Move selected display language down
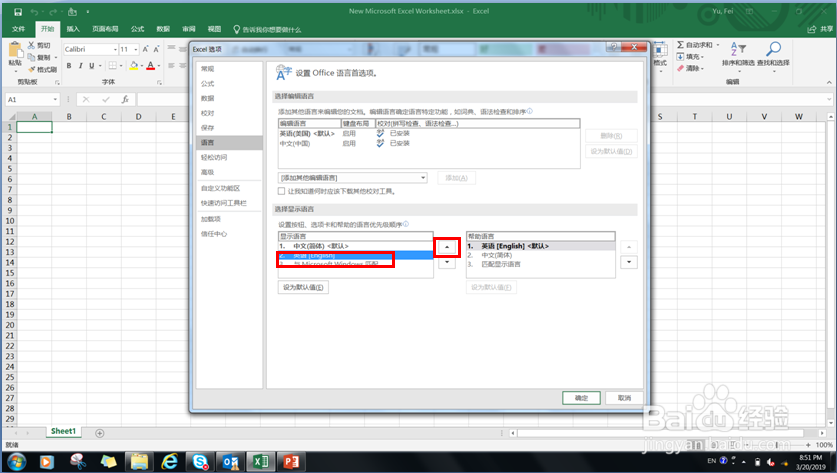837x473 pixels. (x=447, y=263)
